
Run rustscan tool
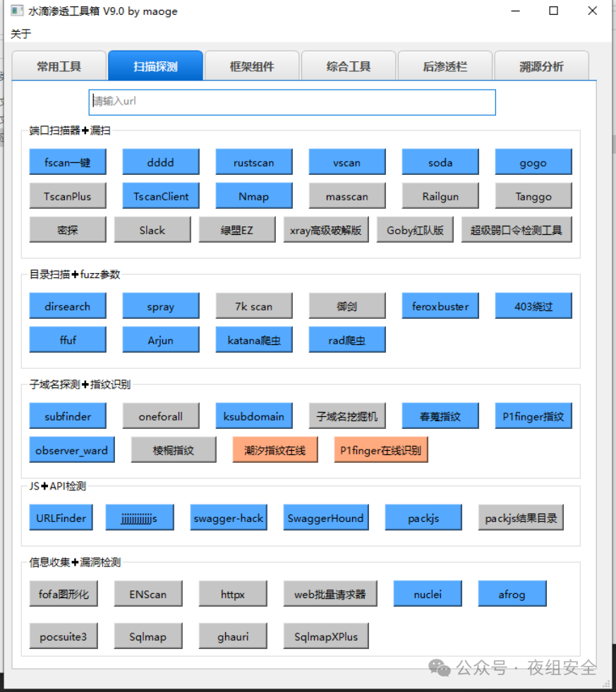tap(254, 162)
